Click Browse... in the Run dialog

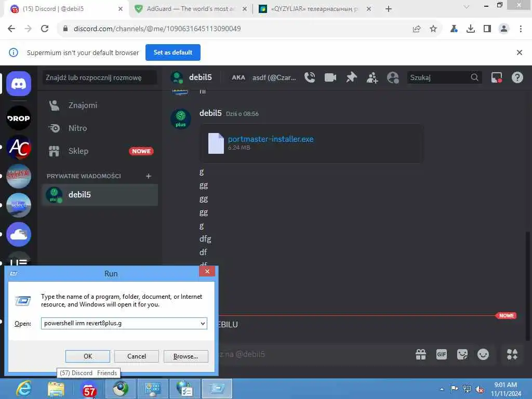pos(185,356)
